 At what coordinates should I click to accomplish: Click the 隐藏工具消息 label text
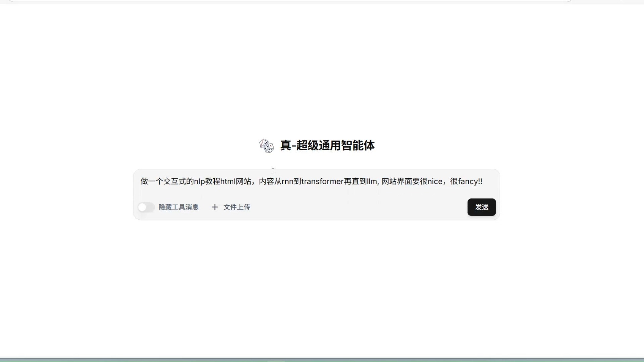(x=178, y=207)
